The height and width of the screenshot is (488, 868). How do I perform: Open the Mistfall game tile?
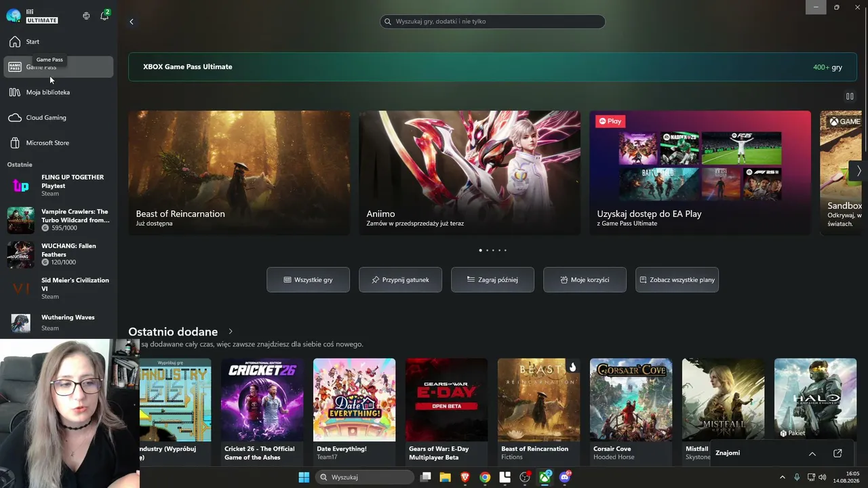pos(724,400)
